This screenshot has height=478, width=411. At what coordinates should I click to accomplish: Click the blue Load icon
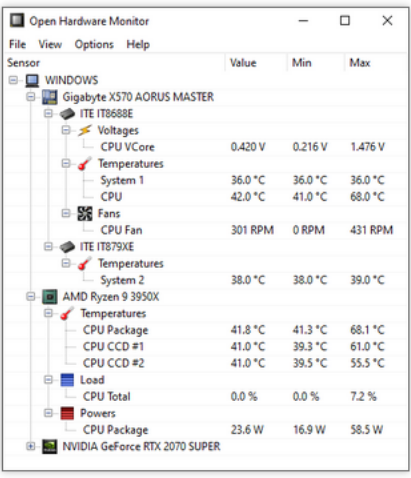67,380
